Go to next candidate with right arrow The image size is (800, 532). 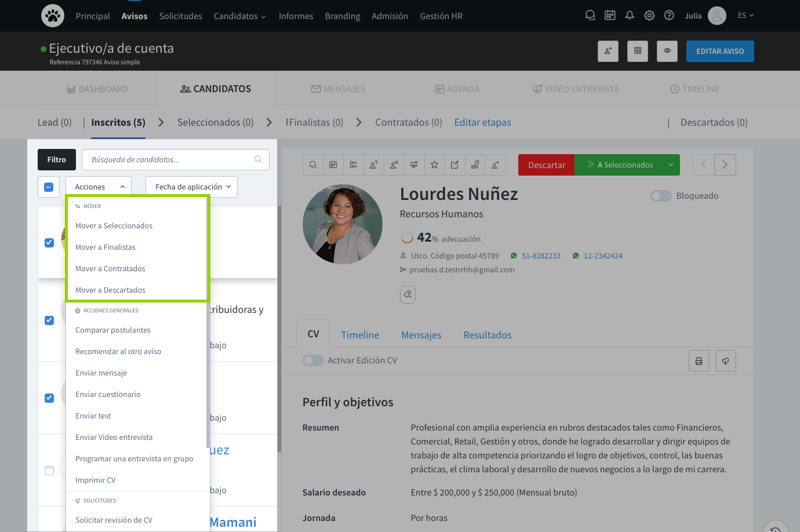pyautogui.click(x=725, y=165)
